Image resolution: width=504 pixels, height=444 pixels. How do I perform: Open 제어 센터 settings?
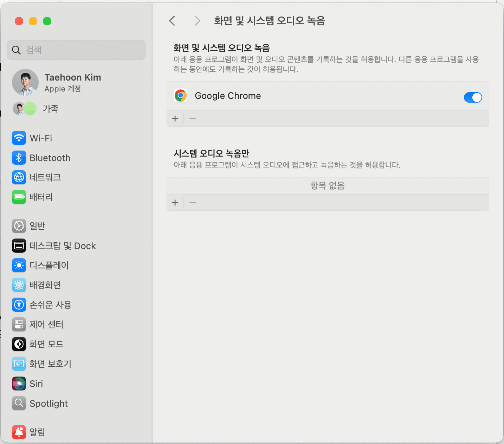click(46, 324)
